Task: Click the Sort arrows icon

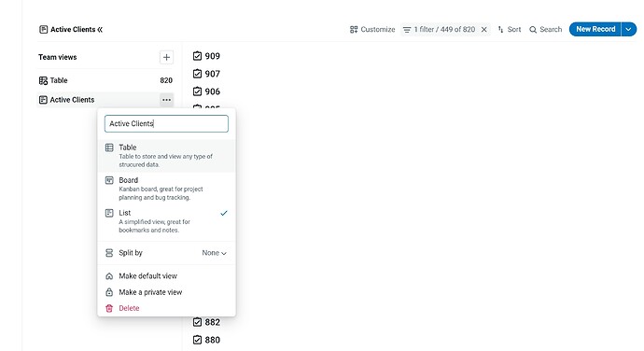Action: coord(500,30)
